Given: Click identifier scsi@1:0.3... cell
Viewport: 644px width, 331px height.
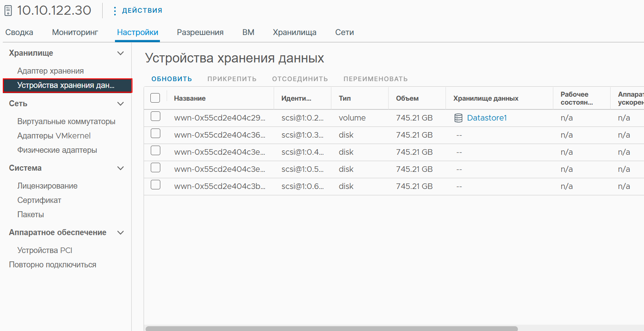Looking at the screenshot, I should [302, 135].
